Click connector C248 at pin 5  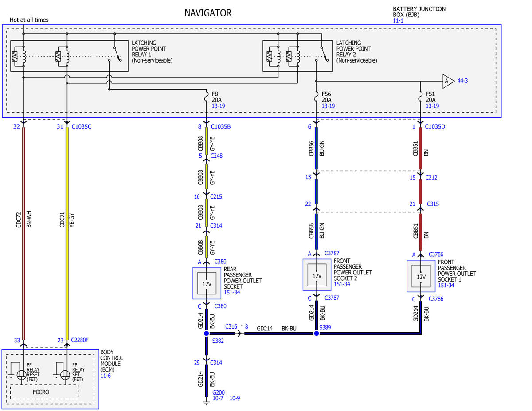tap(216, 156)
